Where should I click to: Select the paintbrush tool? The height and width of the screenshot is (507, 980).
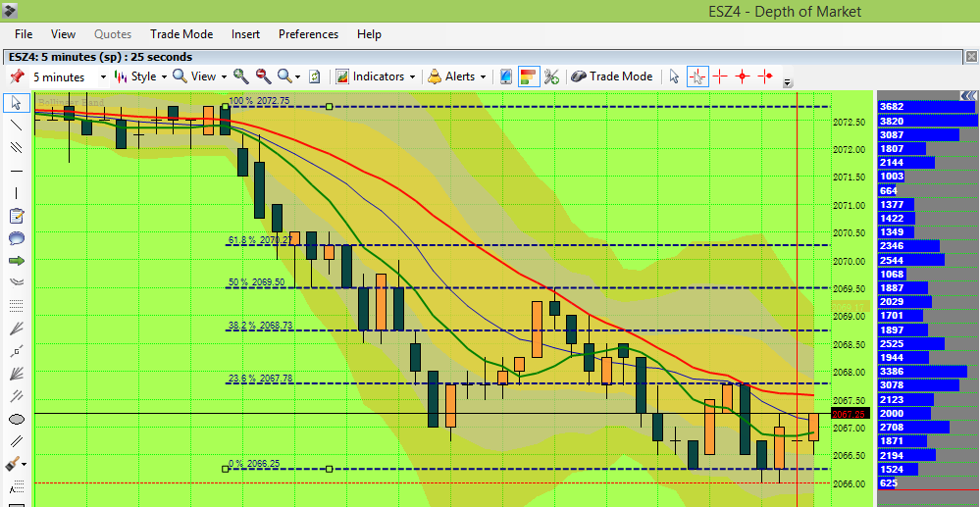pos(12,464)
